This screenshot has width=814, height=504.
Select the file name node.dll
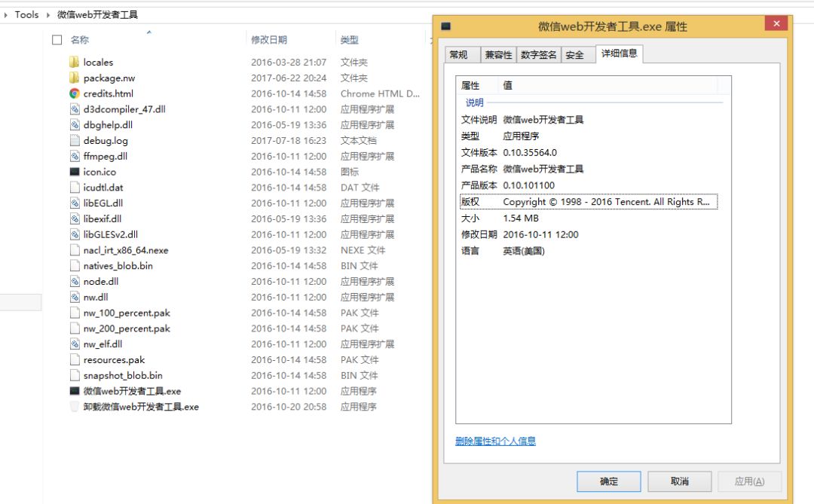(x=101, y=281)
